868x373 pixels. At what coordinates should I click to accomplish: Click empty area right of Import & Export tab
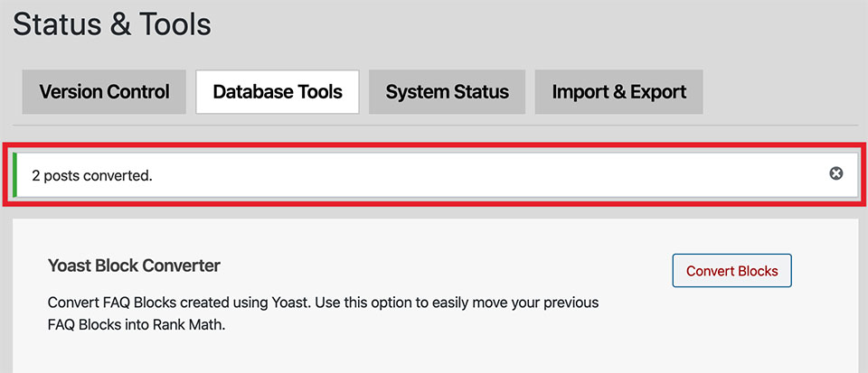click(x=778, y=91)
